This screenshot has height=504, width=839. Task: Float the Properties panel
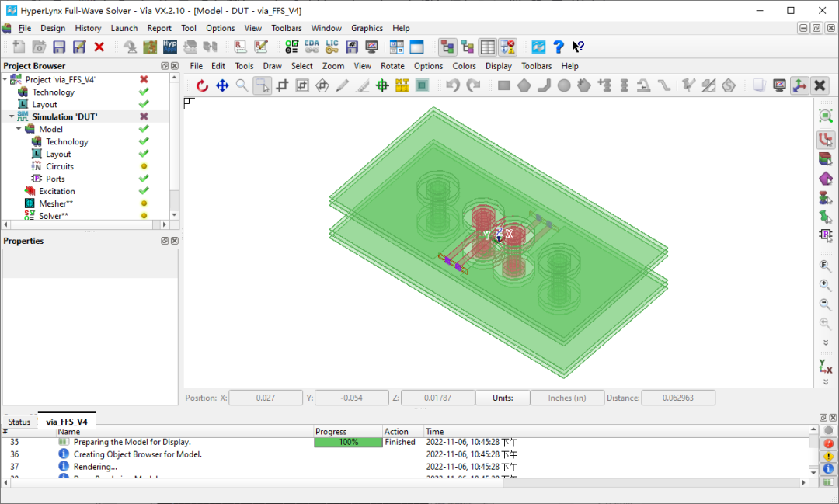165,241
